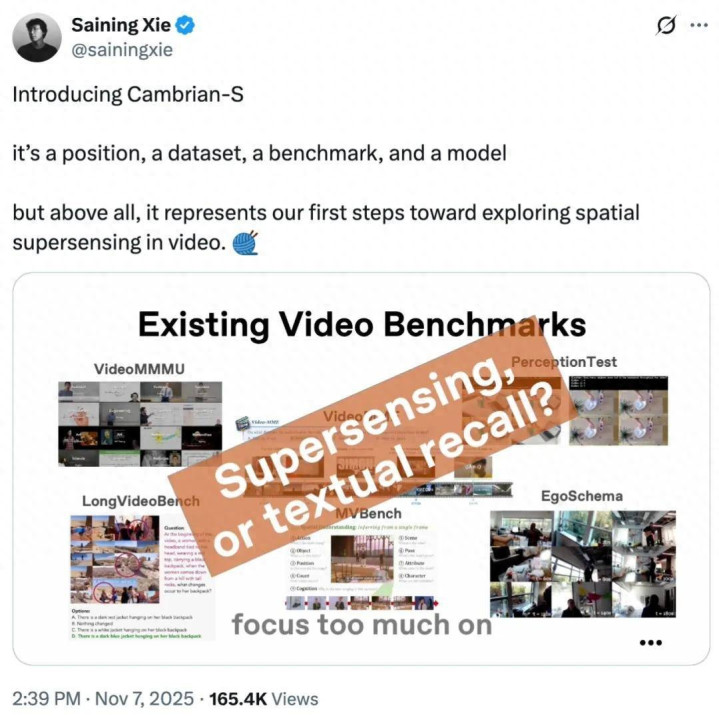
Task: Open Saining Xie's profile avatar
Action: (x=37, y=38)
